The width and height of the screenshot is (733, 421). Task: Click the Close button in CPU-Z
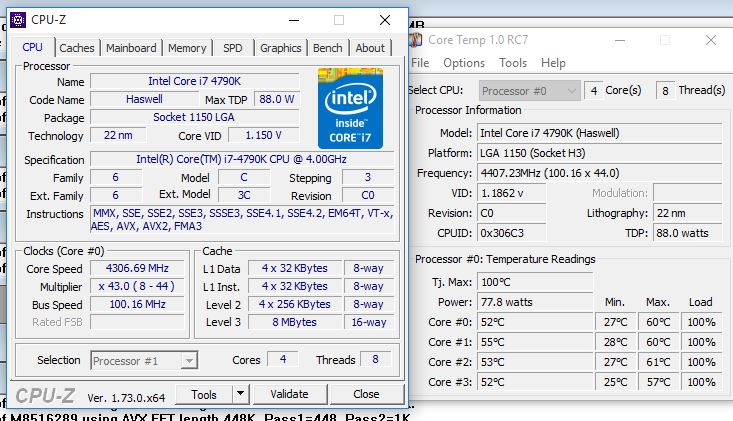(366, 394)
